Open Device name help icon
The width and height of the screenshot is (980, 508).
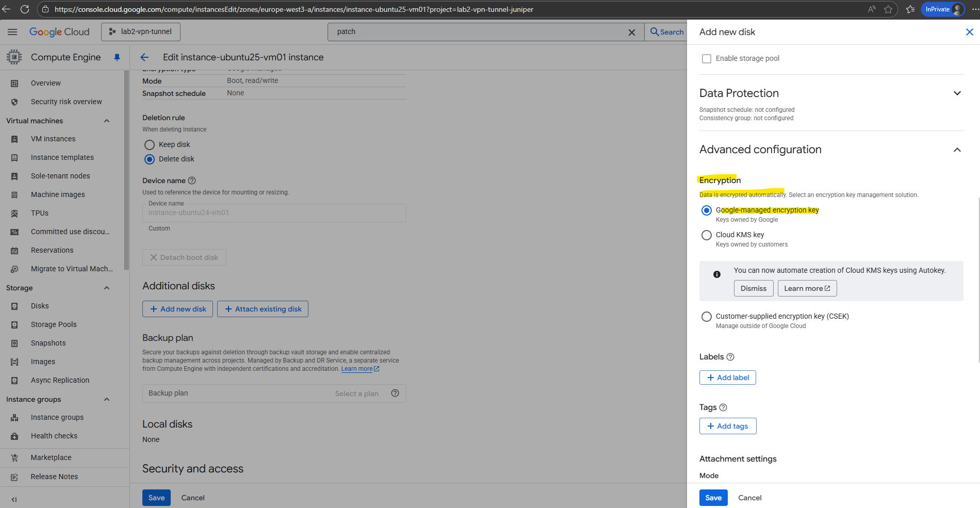[x=192, y=181]
